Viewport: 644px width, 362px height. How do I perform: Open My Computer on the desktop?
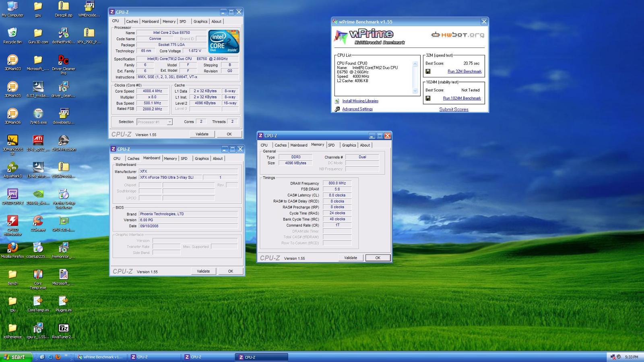coord(12,9)
